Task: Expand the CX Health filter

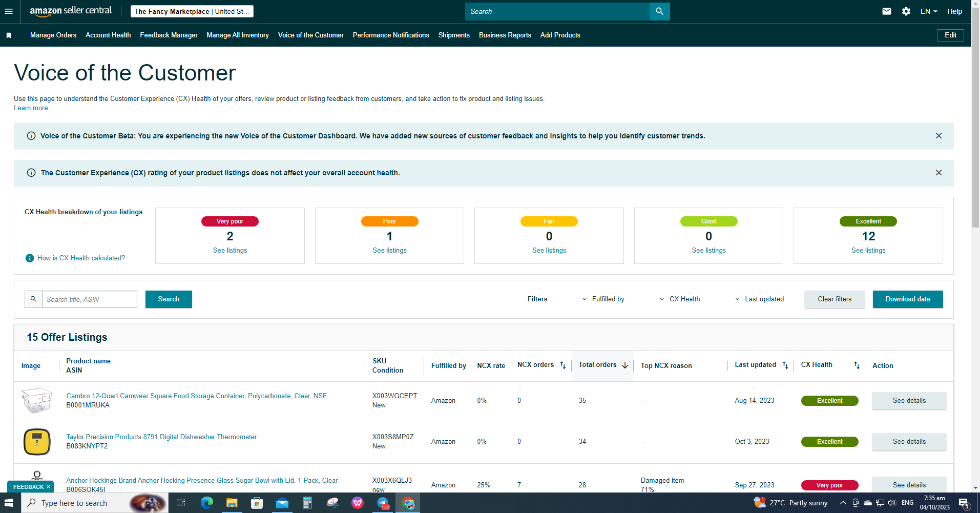Action: click(679, 299)
